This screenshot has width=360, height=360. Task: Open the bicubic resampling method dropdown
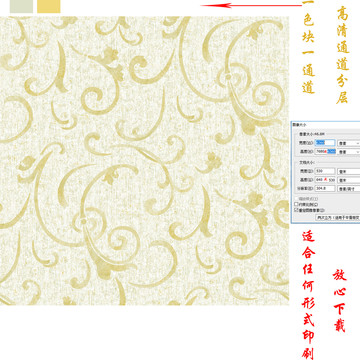pyautogui.click(x=338, y=217)
